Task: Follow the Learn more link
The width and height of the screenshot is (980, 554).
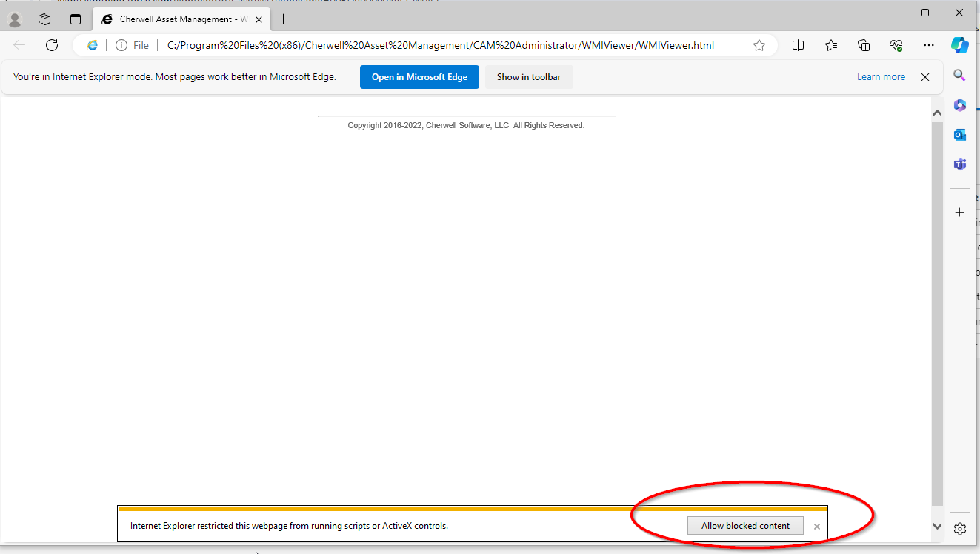Action: [x=881, y=77]
